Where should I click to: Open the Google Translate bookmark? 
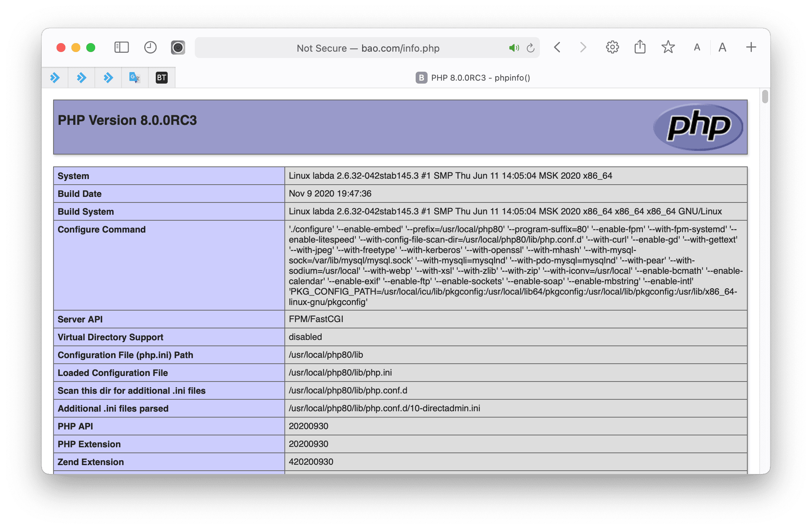pyautogui.click(x=134, y=77)
